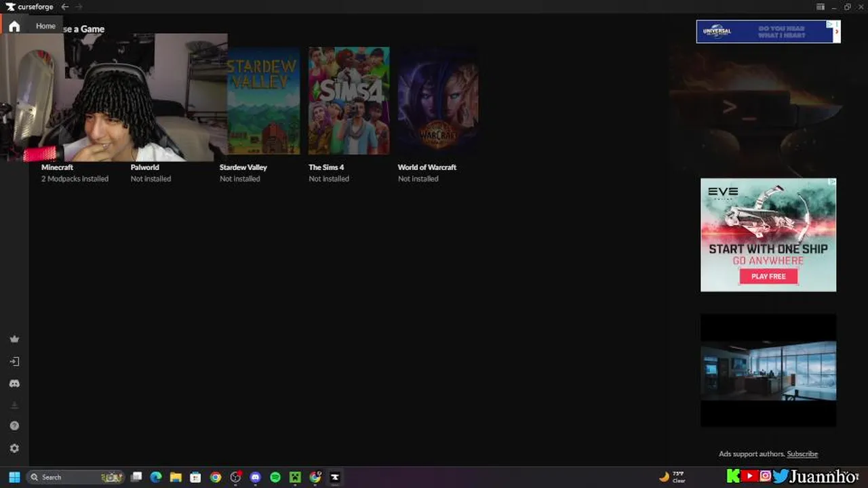
Task: Go forward with the right arrow
Action: 79,7
